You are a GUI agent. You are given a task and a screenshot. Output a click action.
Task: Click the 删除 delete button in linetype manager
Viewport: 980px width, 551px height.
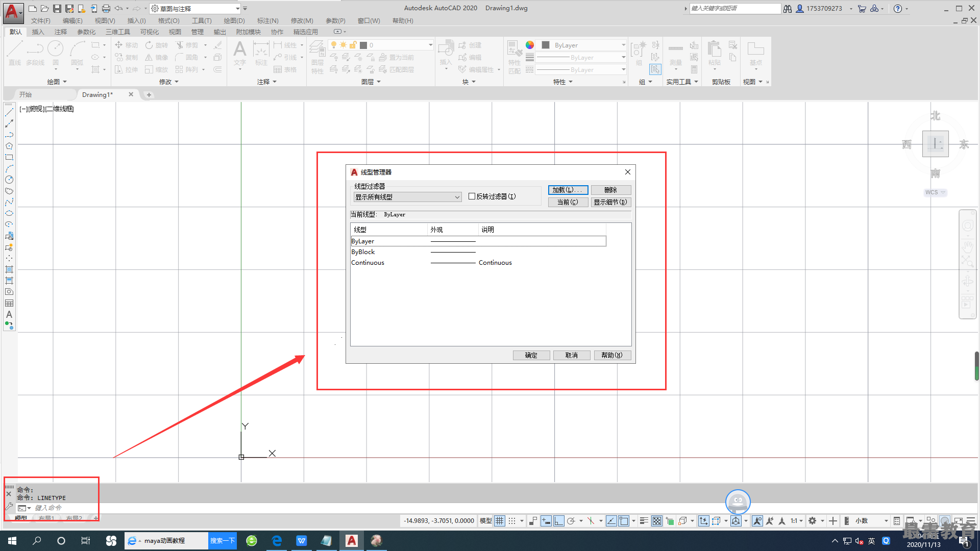[611, 190]
